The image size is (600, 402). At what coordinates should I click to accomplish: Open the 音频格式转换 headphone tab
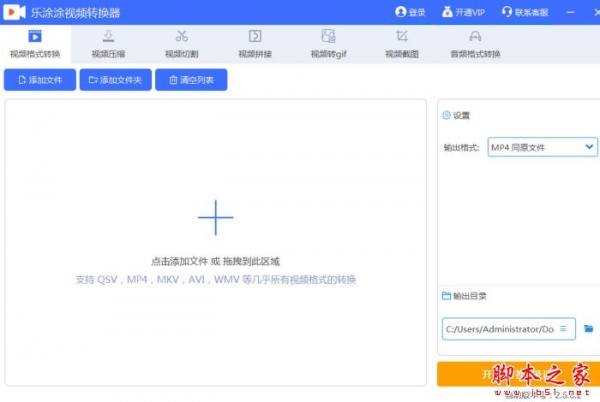click(475, 44)
